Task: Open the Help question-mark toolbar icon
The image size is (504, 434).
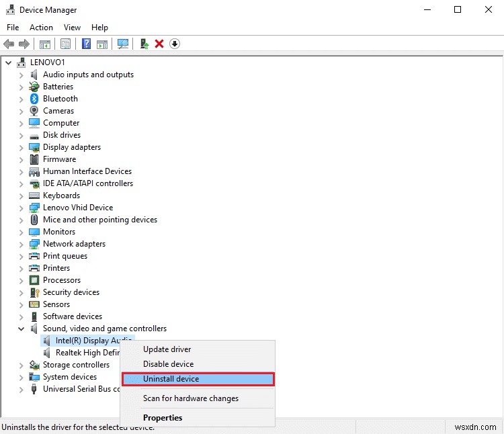Action: pyautogui.click(x=86, y=44)
